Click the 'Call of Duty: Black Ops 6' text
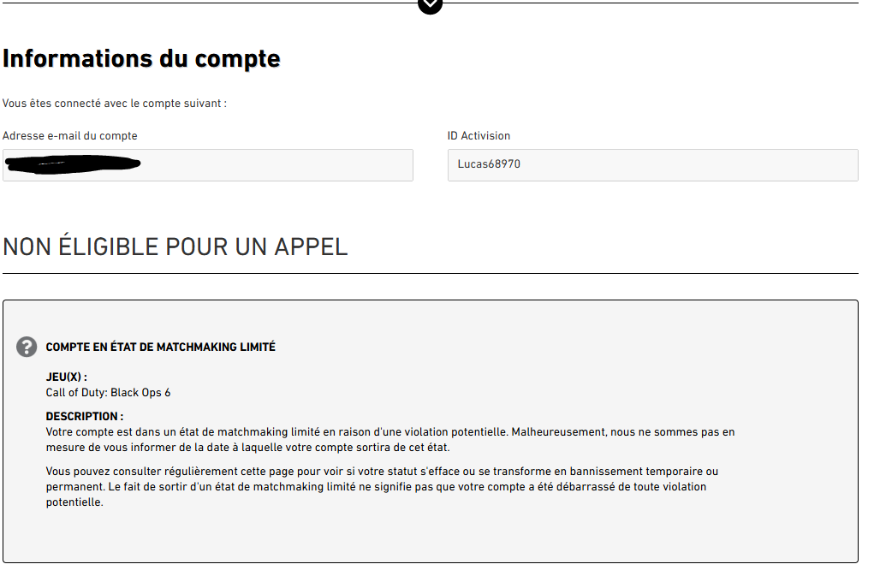 108,392
